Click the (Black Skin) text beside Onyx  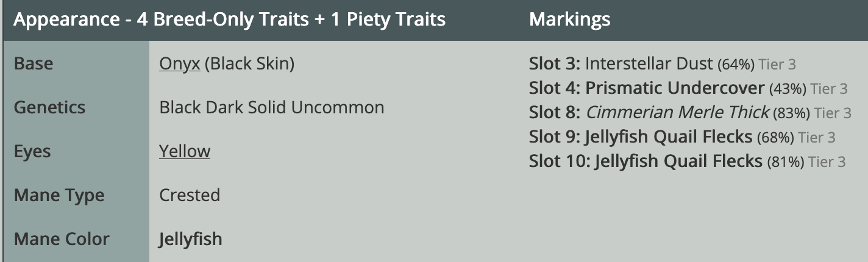coord(249,64)
